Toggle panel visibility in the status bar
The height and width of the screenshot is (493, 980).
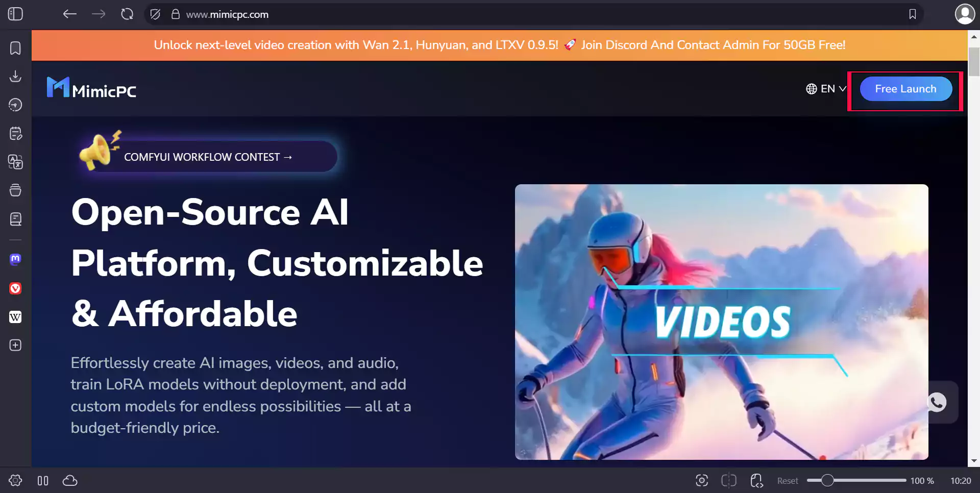[43, 481]
